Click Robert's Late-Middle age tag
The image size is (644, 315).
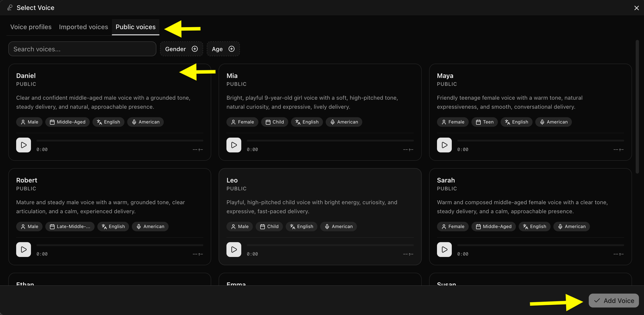pyautogui.click(x=70, y=226)
